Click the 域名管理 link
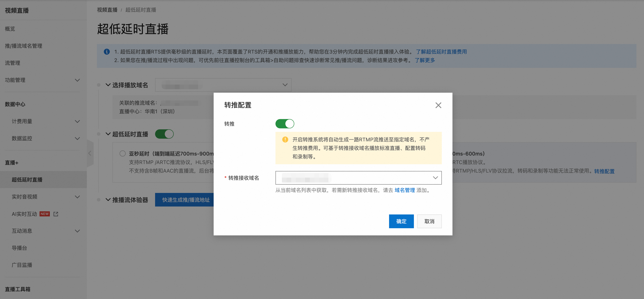The width and height of the screenshot is (644, 299). tap(405, 190)
